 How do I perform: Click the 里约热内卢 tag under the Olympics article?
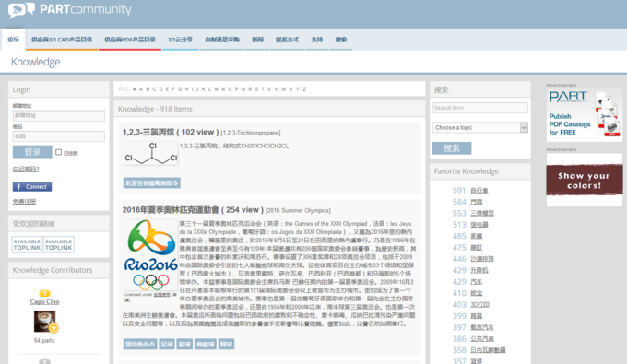(140, 344)
